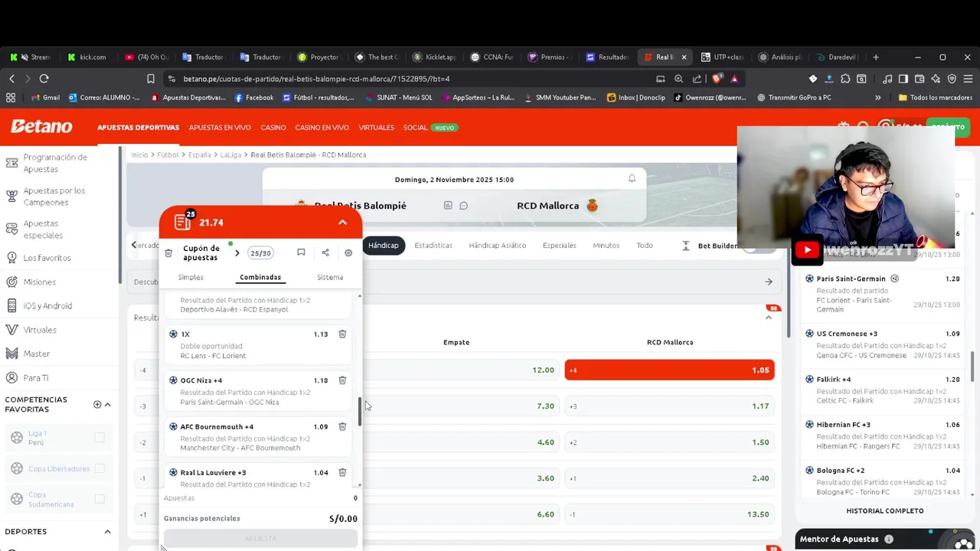Open Historial Completo link

tap(885, 510)
